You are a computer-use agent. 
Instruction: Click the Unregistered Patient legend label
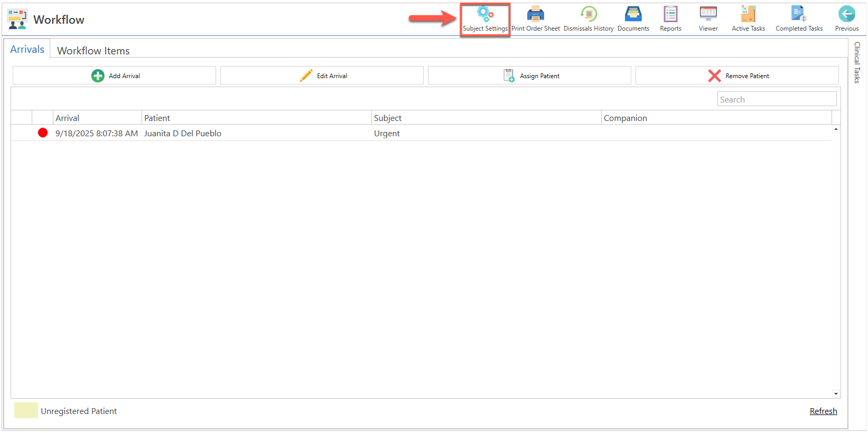[79, 411]
